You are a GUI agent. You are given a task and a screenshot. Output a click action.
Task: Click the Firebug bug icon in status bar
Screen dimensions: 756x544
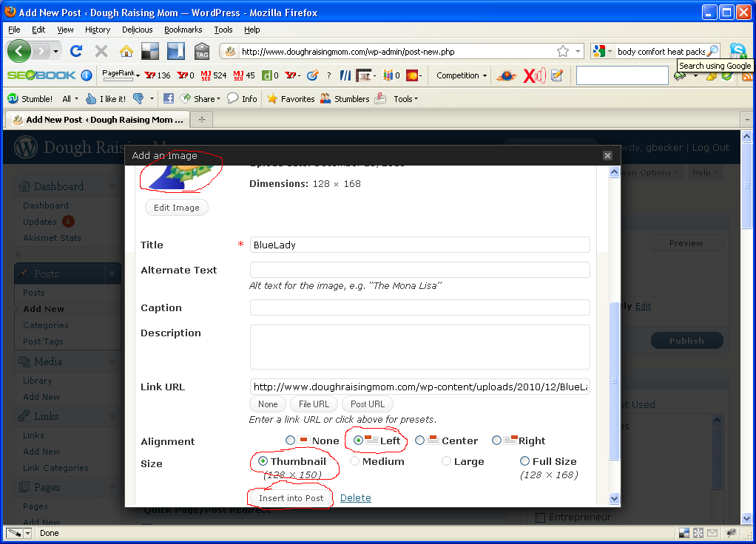coord(732,533)
